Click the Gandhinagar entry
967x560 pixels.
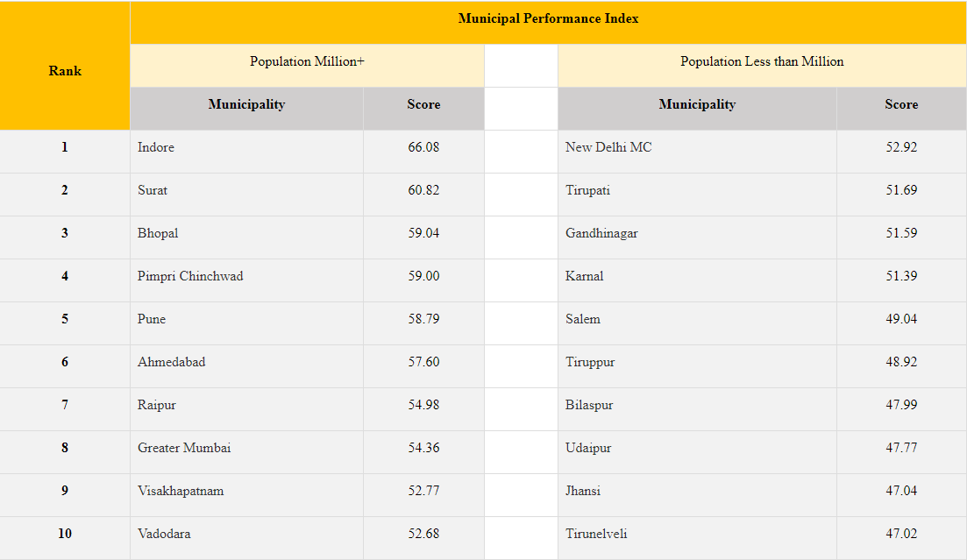601,233
